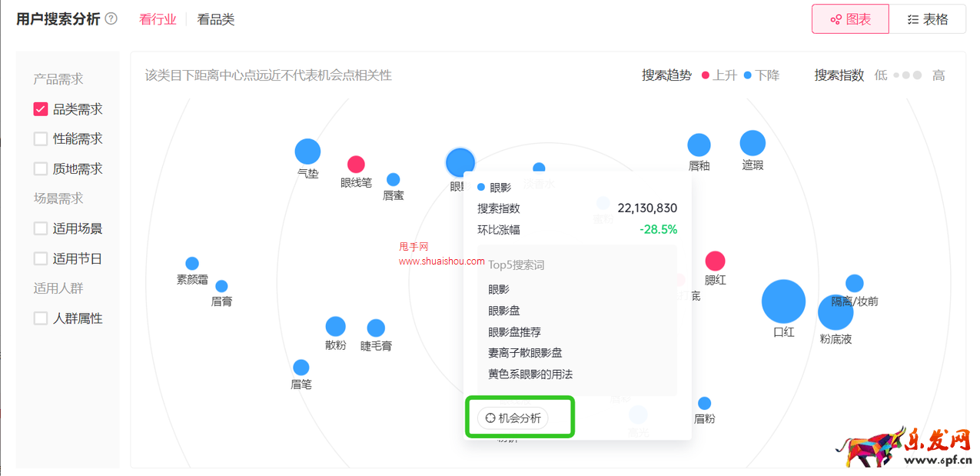Open the help icon beside 用户搜索分析

click(x=111, y=18)
